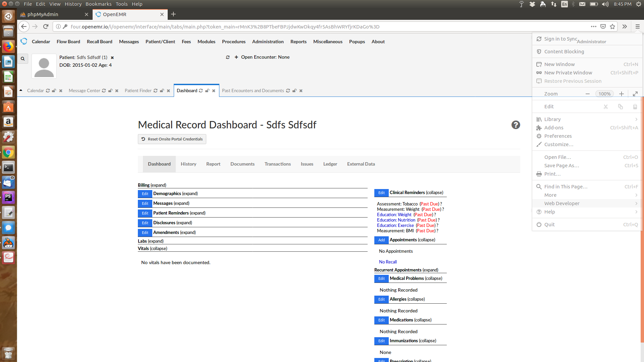644x362 pixels.
Task: Collapse the patient header with up arrow
Action: click(x=21, y=90)
